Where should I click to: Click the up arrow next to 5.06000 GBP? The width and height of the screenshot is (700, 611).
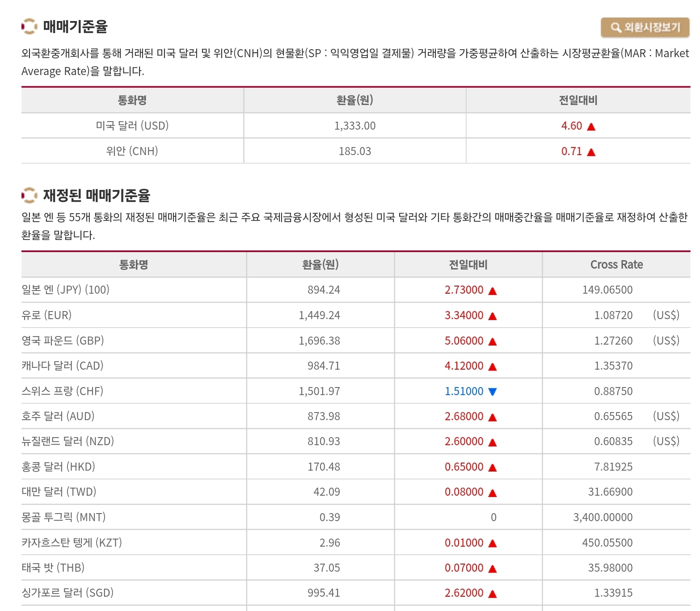click(x=493, y=341)
